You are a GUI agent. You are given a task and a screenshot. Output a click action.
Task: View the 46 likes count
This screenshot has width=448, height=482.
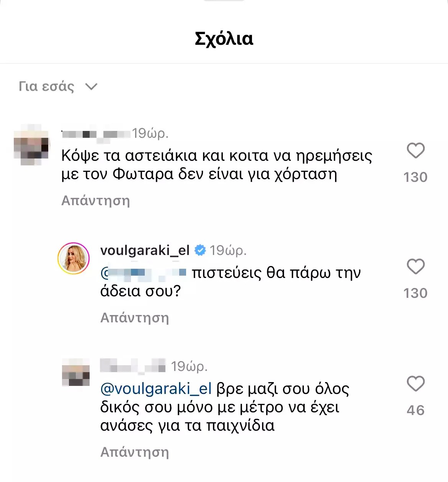click(x=415, y=410)
